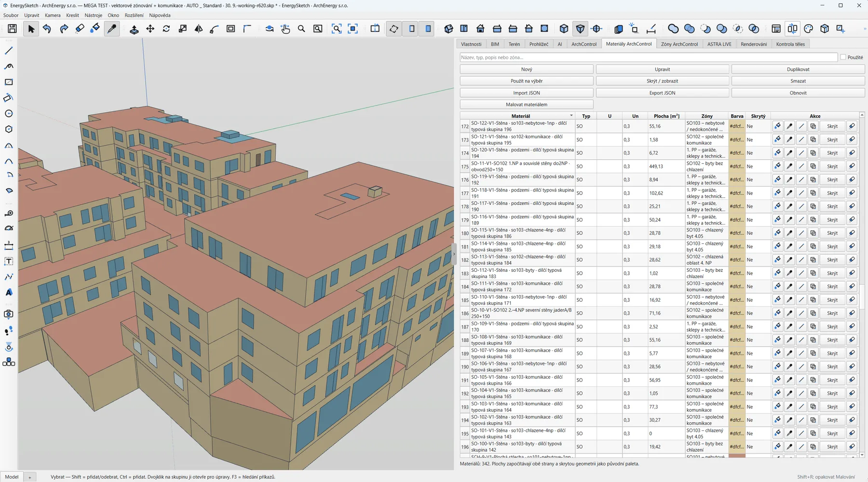Select the Eraser tool in top toolbar
Screen dimensions: 868x482
tap(80, 29)
